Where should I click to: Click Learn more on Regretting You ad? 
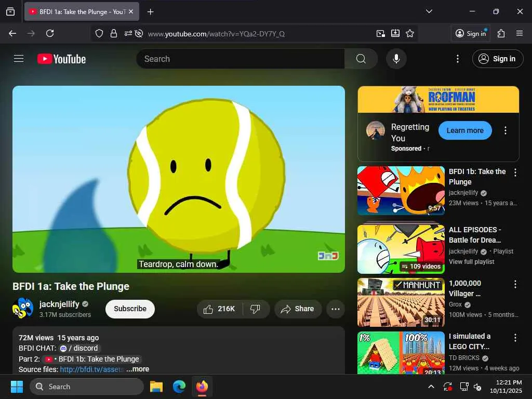[x=465, y=130]
